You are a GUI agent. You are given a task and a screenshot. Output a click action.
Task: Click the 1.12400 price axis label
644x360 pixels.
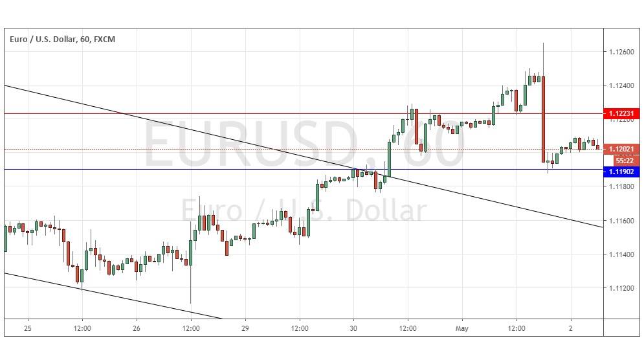coord(622,85)
